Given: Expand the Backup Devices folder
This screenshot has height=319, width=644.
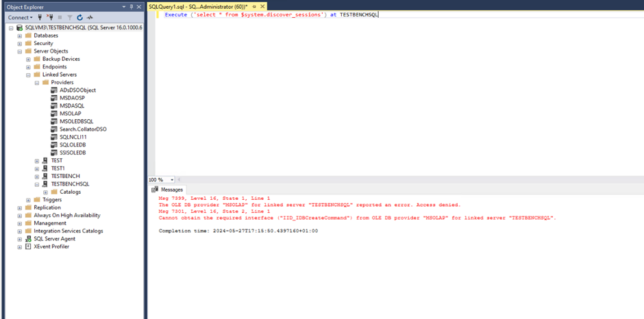Looking at the screenshot, I should coord(28,59).
